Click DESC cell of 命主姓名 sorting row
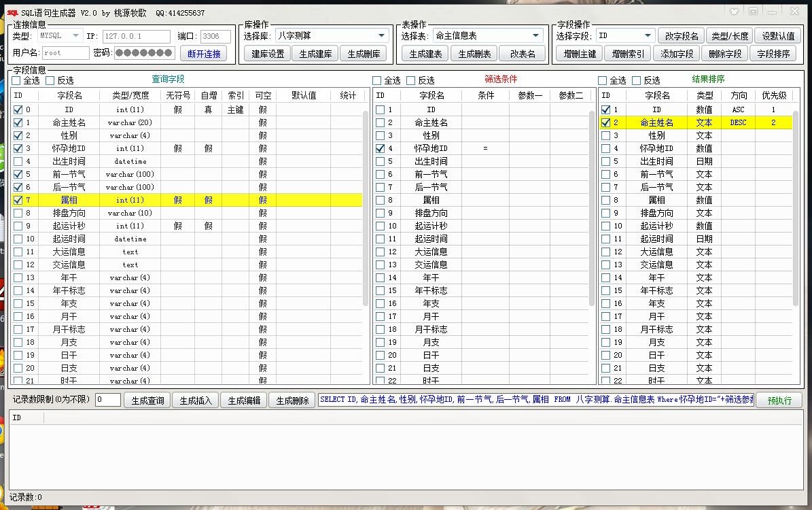812x510 pixels. point(738,123)
